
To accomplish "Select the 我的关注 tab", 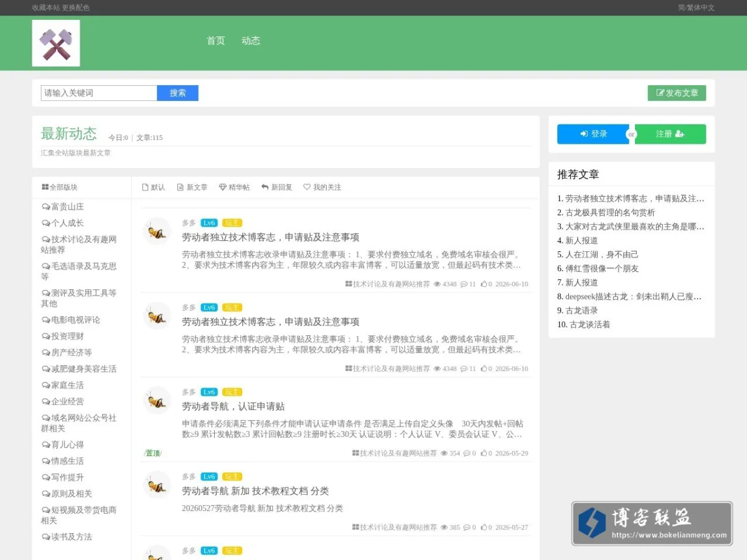I will tap(322, 187).
